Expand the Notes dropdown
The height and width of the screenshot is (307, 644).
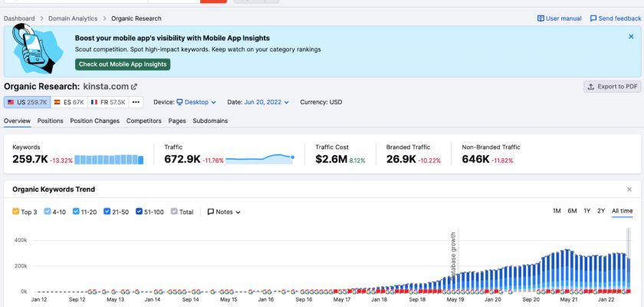tap(224, 212)
